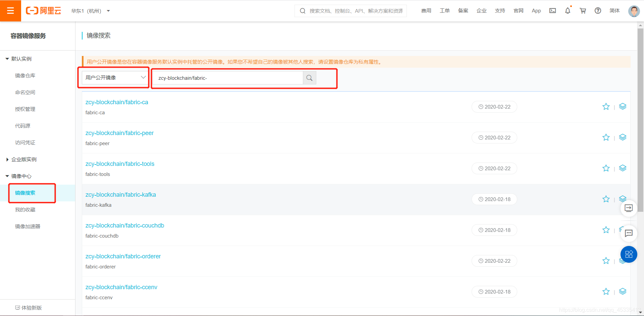Open the zcy-blockchain/fabric-kafka link

[x=120, y=195]
